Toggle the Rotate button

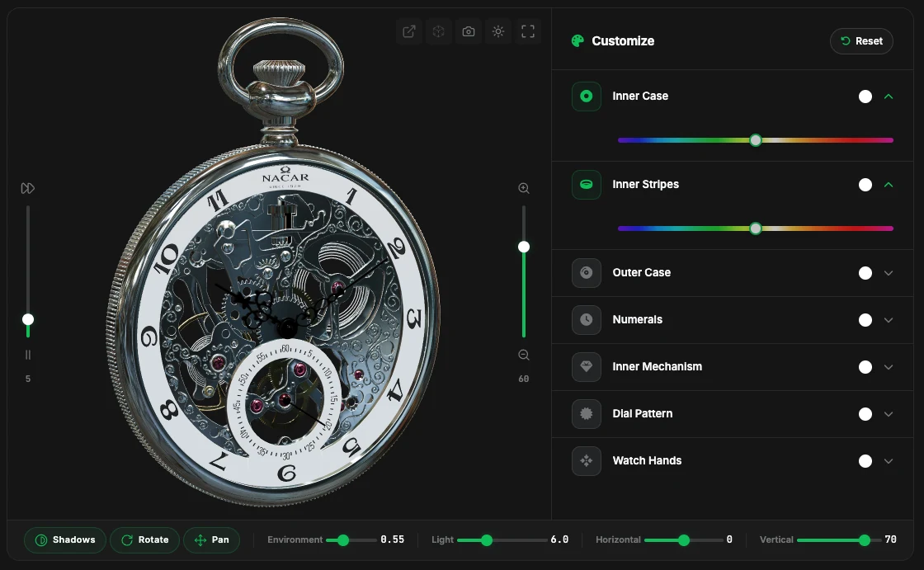point(144,540)
